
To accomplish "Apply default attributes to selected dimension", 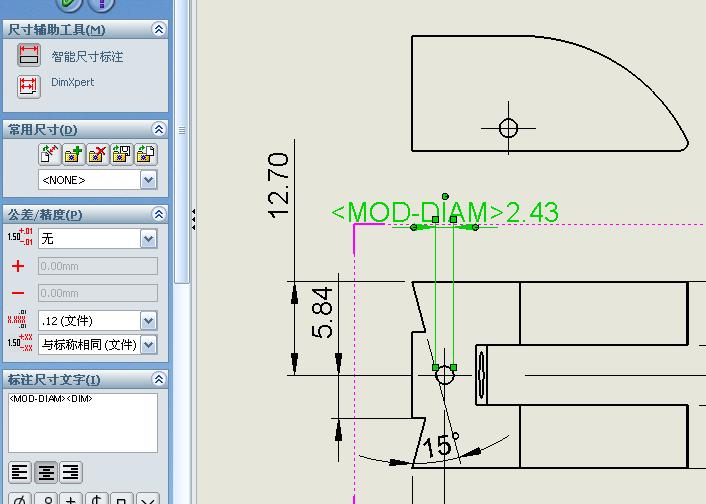I will pyautogui.click(x=50, y=154).
